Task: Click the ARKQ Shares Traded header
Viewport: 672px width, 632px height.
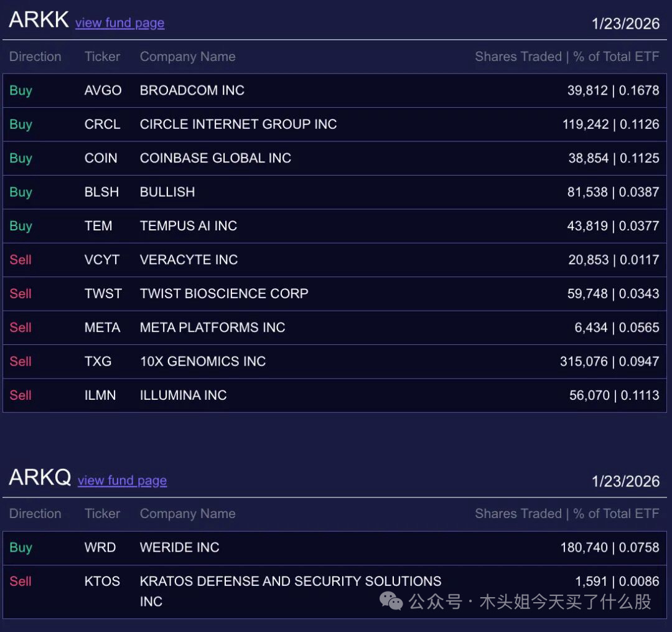Action: click(x=567, y=514)
